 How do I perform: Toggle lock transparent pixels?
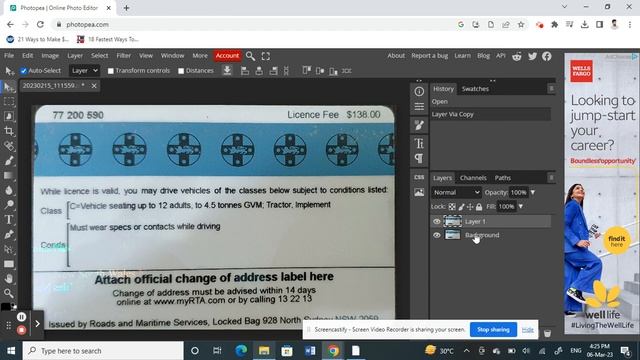(452, 207)
